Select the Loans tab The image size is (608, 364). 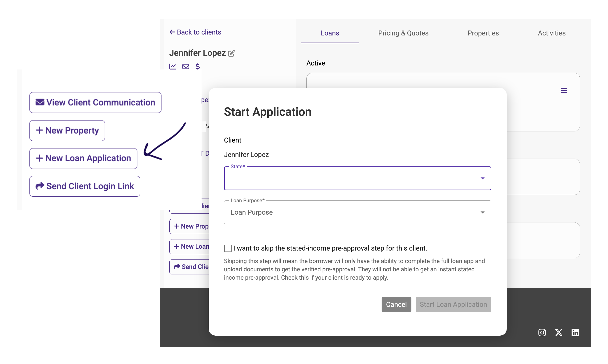pyautogui.click(x=330, y=33)
